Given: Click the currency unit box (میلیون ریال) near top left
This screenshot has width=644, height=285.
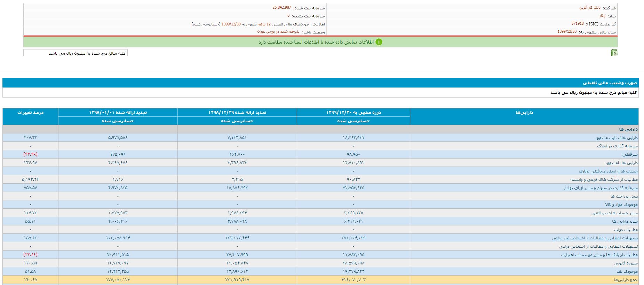Looking at the screenshot, I should coord(75,53).
